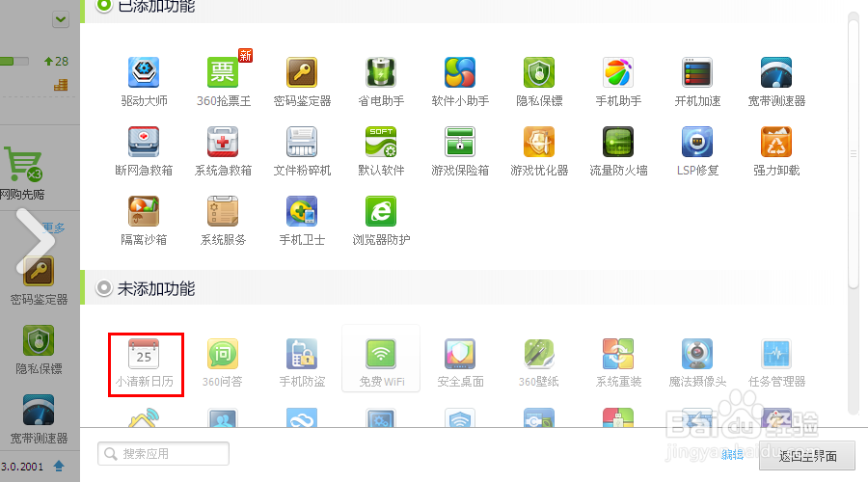Add 手机防盗 function

pos(302,363)
